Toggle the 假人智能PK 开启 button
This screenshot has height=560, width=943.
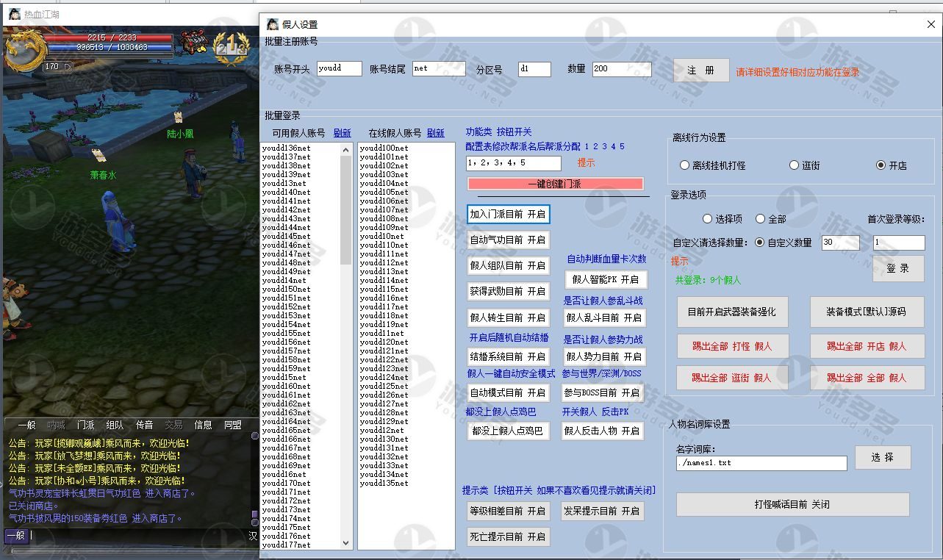606,279
